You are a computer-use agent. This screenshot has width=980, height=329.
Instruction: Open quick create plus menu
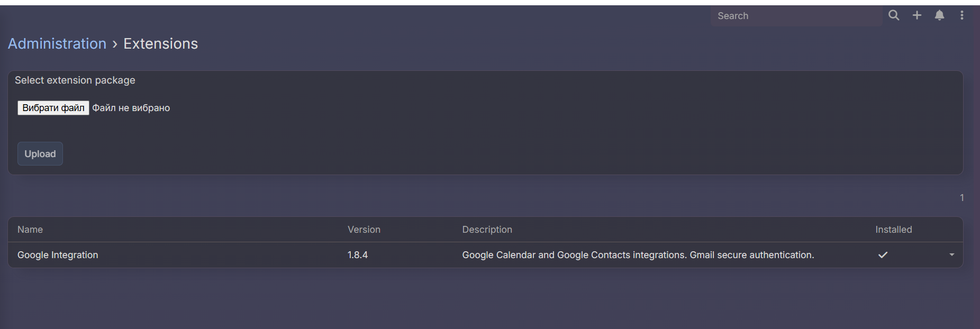[x=917, y=15]
